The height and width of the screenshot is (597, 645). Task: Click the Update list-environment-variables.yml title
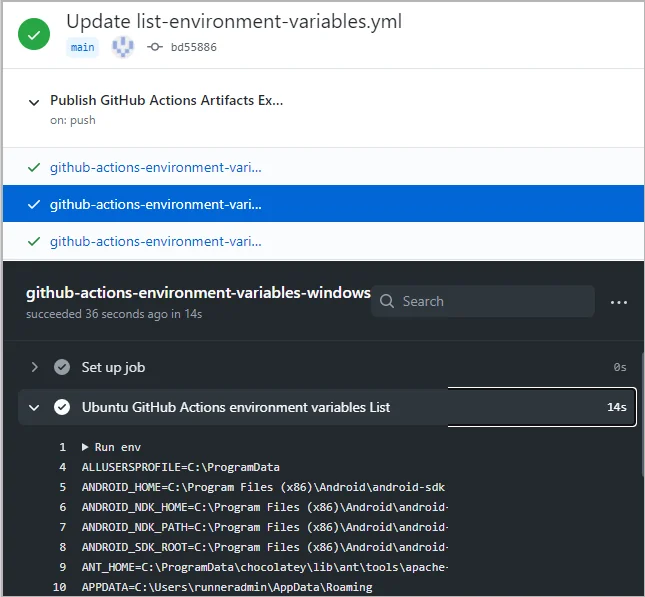[234, 21]
